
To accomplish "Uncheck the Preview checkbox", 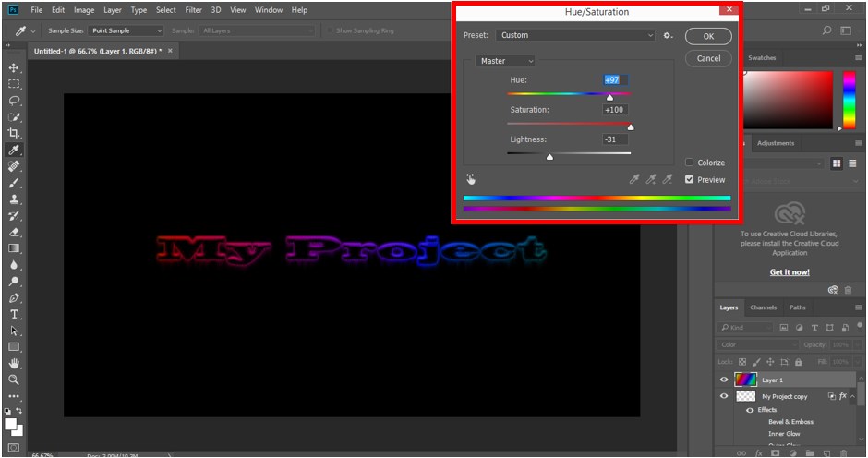I will tap(689, 179).
